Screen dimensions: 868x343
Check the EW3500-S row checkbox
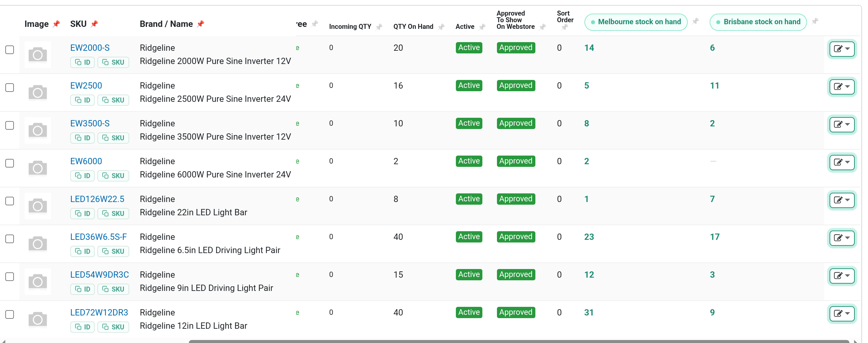[10, 125]
